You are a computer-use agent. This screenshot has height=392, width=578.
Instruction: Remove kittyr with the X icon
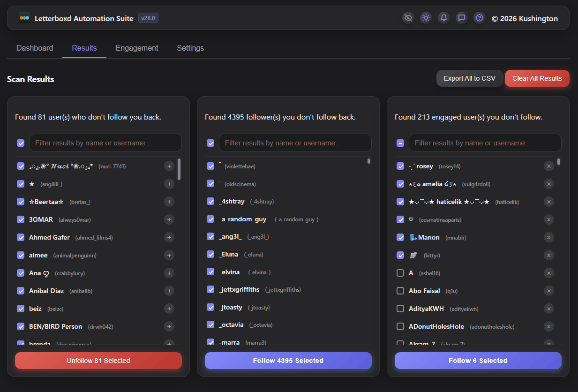tap(549, 255)
